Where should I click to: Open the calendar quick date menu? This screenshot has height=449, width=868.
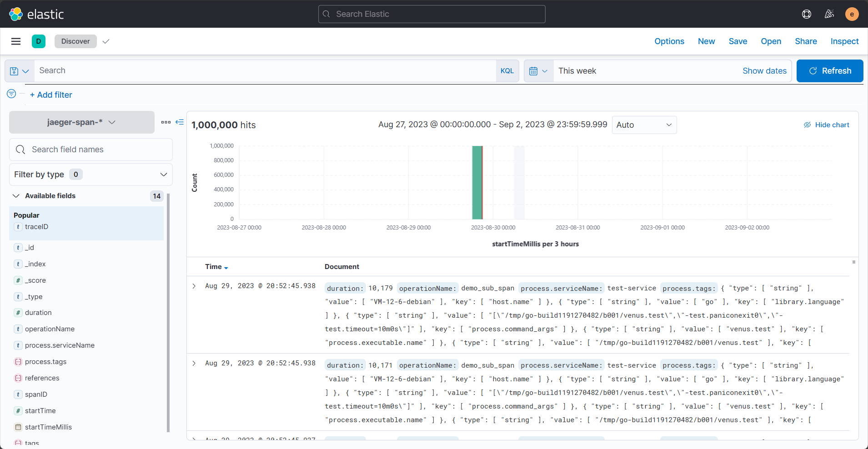tap(539, 71)
